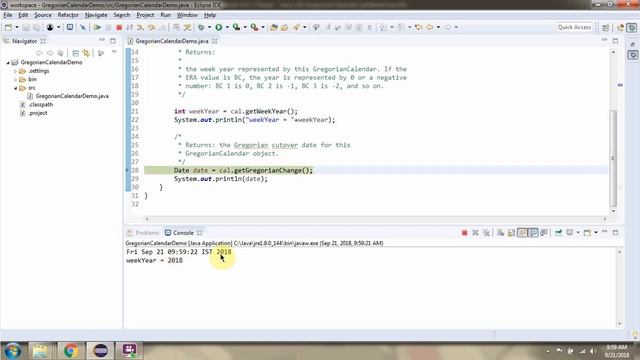Click the Open Type toolbar icon
This screenshot has height=360, width=640.
[274, 27]
